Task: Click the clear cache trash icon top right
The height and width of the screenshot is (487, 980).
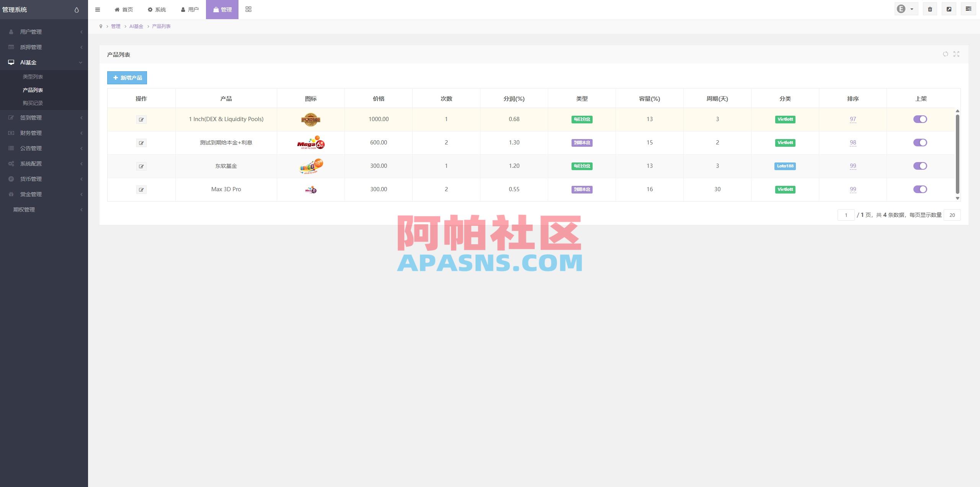Action: (x=930, y=9)
